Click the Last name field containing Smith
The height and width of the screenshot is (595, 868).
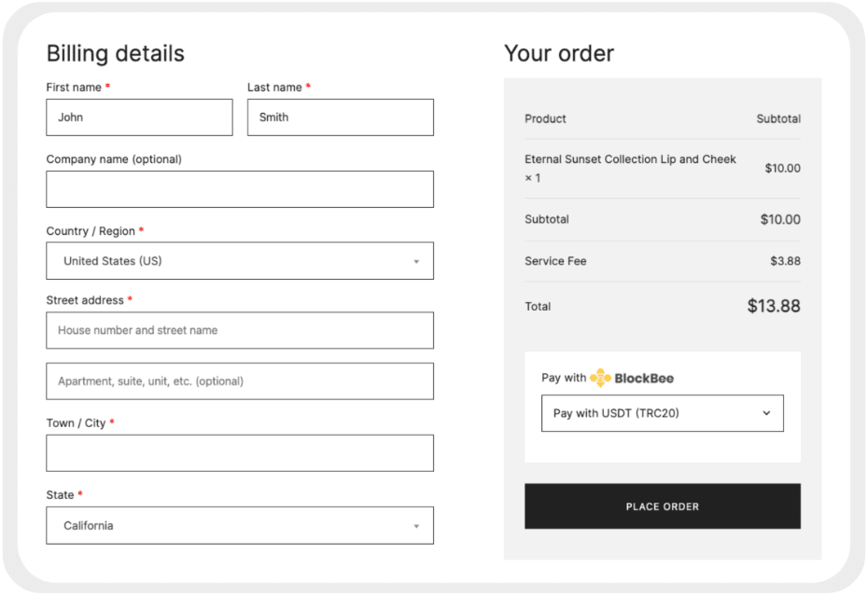click(x=340, y=117)
